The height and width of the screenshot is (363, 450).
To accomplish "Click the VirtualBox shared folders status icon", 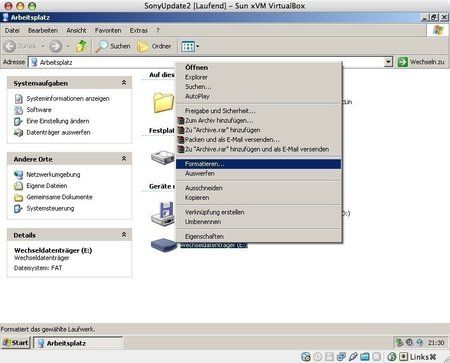I will point(365,357).
